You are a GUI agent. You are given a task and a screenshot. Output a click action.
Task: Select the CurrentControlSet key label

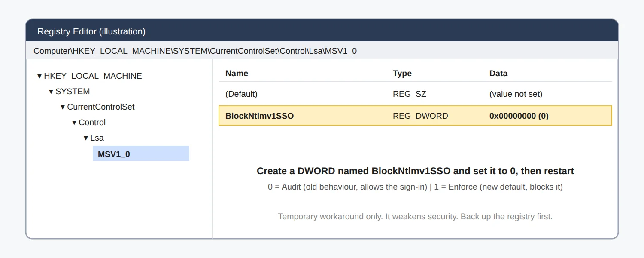101,107
